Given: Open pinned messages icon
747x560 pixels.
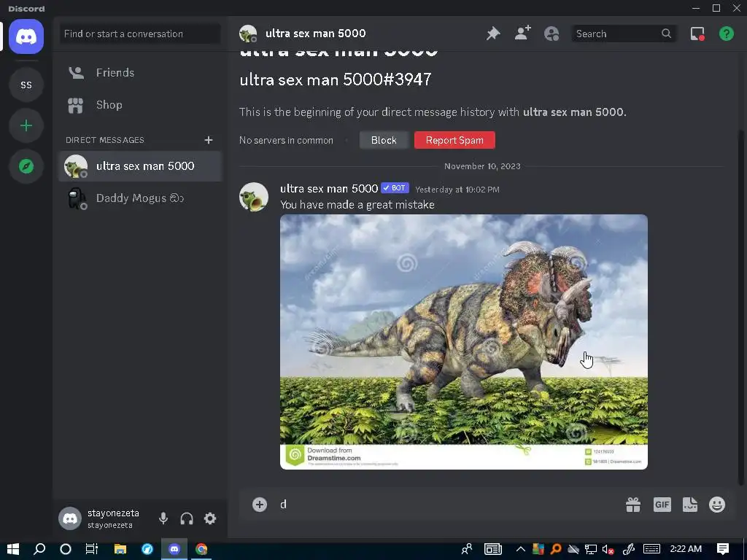Looking at the screenshot, I should [x=493, y=34].
